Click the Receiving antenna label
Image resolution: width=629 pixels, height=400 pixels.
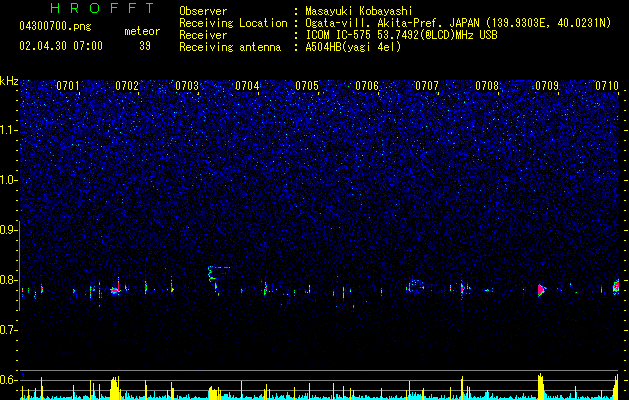[x=230, y=47]
